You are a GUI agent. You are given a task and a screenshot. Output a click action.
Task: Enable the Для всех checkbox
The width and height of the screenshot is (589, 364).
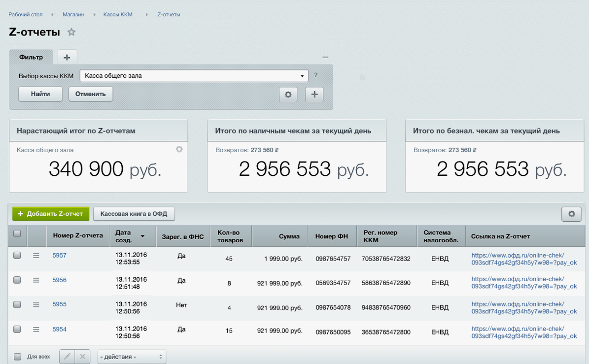[x=17, y=357]
